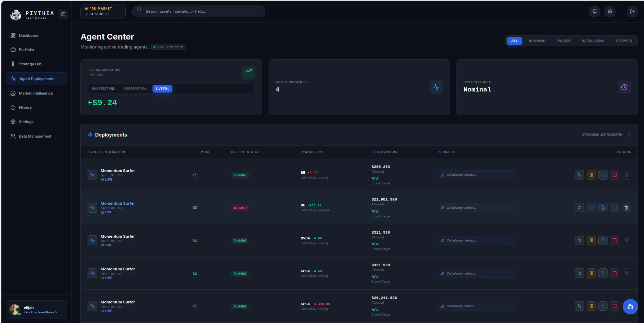Open Market Intelligence page
The width and height of the screenshot is (644, 323).
[36, 93]
